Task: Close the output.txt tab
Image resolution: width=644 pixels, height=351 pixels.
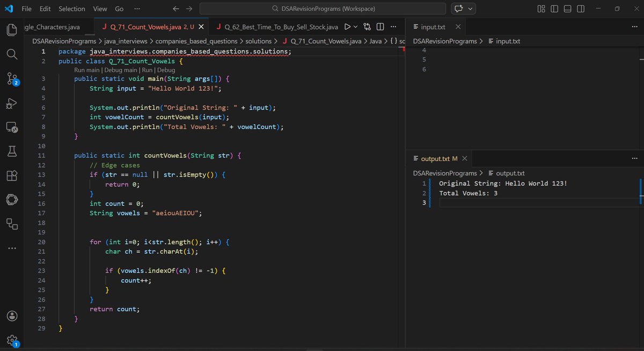Action: [465, 158]
